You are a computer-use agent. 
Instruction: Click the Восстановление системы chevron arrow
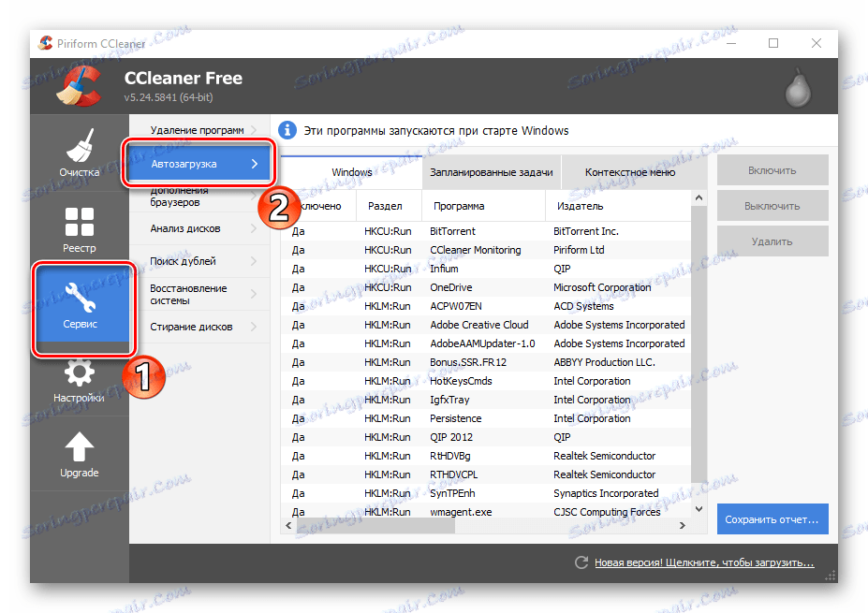(x=254, y=294)
